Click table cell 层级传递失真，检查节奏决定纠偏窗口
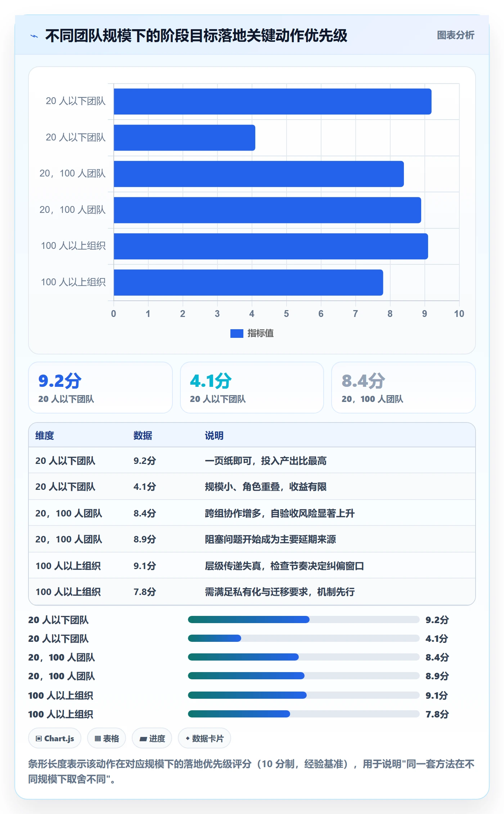Screen dimensions: 504x814 (284, 566)
